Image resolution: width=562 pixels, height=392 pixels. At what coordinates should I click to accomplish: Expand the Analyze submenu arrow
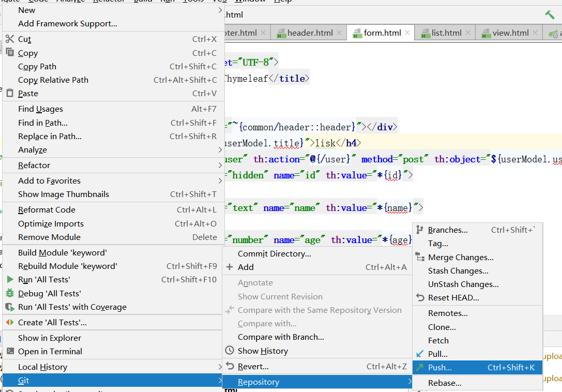(220, 149)
